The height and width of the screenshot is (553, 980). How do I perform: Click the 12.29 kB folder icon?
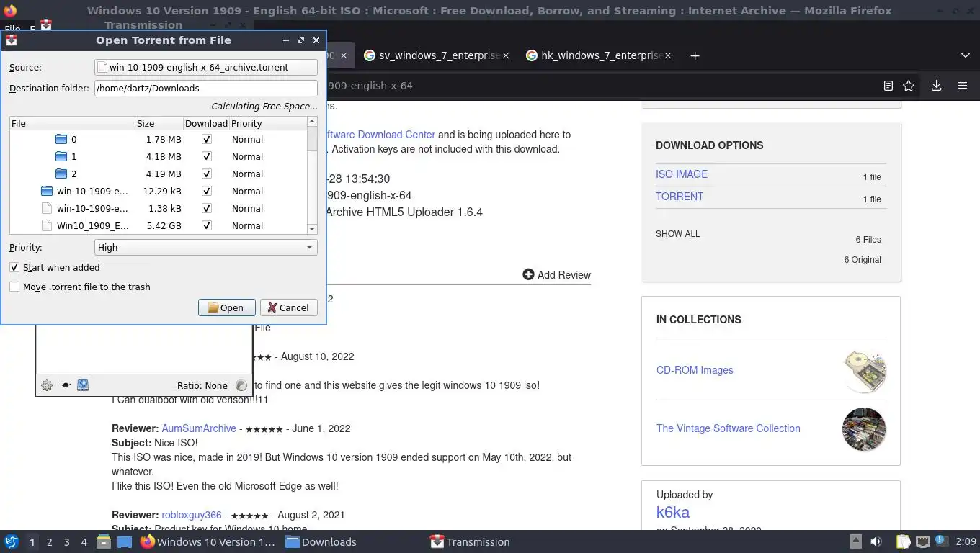point(47,191)
